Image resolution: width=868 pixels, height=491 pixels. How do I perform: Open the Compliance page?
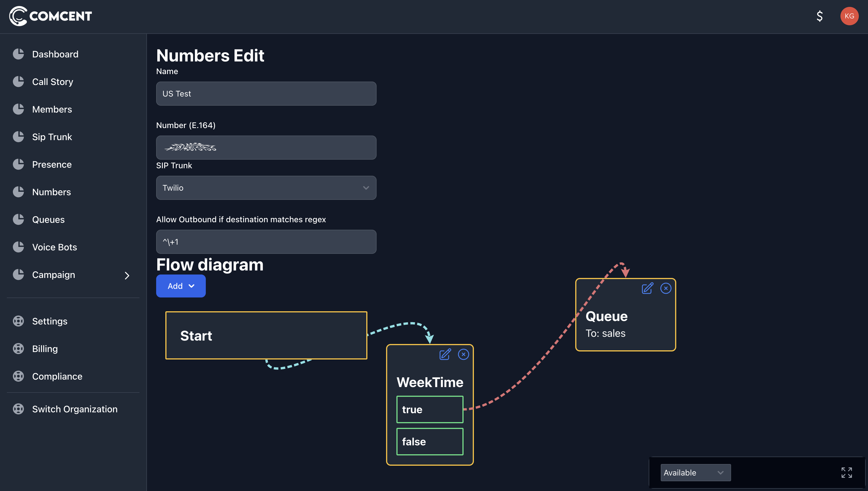(57, 376)
